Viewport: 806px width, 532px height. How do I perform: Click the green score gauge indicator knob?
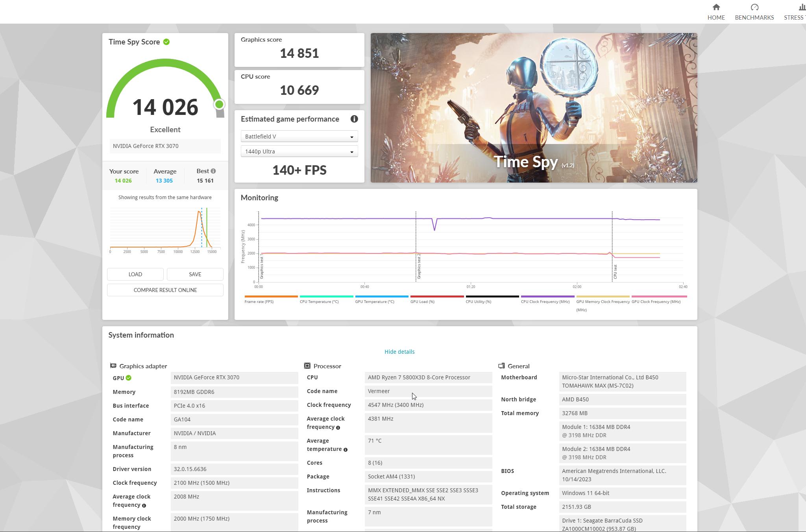[219, 104]
